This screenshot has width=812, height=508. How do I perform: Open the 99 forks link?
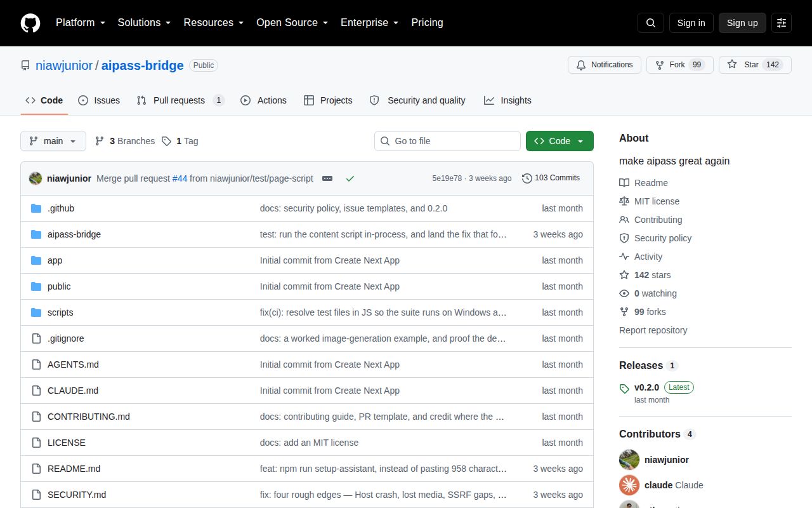point(650,312)
